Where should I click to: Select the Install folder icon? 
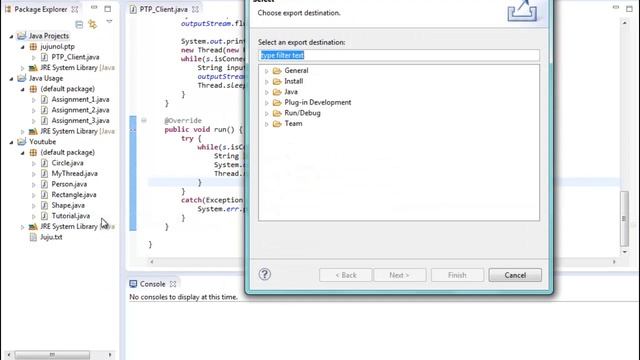[277, 81]
